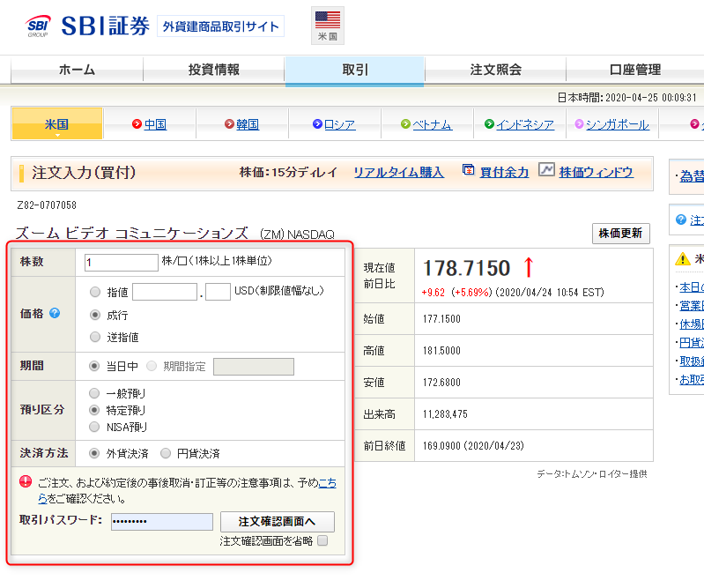
Task: Select the 米国 market tab
Action: [x=57, y=123]
